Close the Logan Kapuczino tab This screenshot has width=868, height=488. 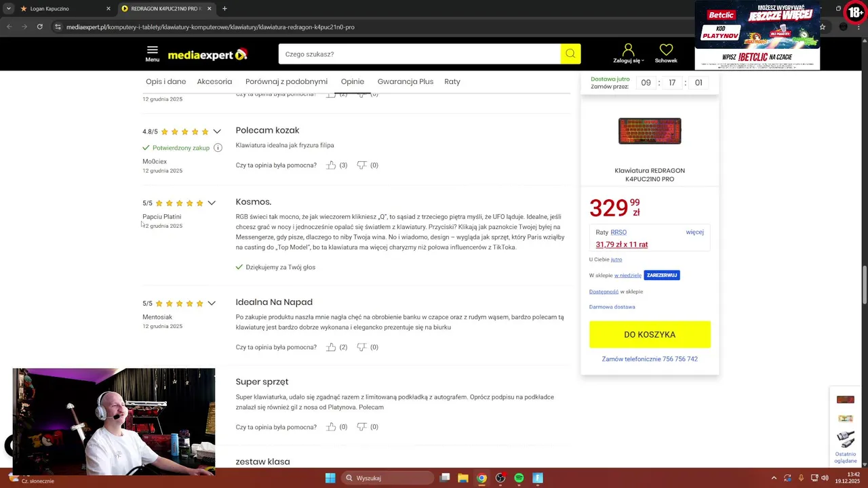coord(108,9)
